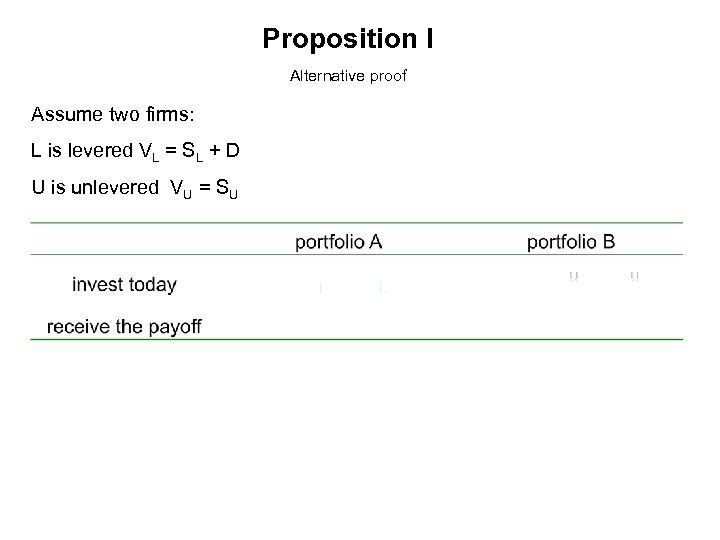
Task: Click the empty payoff cell under portfolio A
Action: pyautogui.click(x=339, y=326)
